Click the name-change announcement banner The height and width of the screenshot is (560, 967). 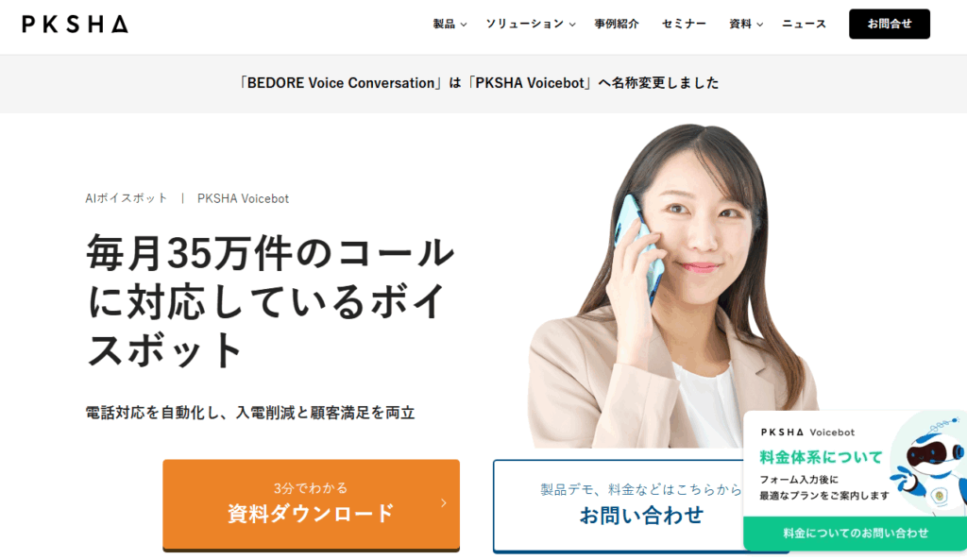479,83
